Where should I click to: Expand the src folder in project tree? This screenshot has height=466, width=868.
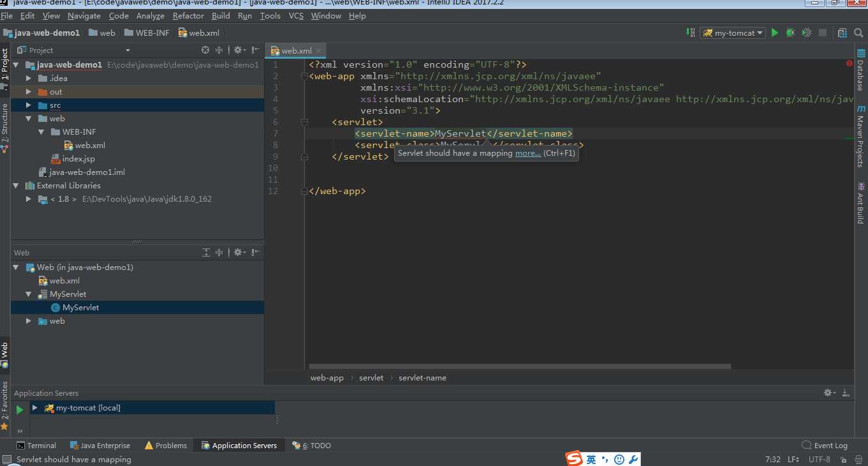click(x=28, y=105)
